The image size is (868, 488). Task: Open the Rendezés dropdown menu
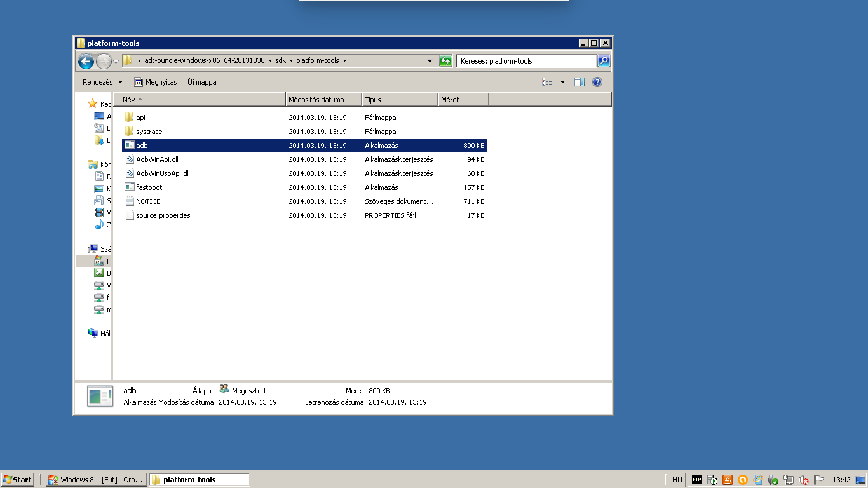(102, 82)
